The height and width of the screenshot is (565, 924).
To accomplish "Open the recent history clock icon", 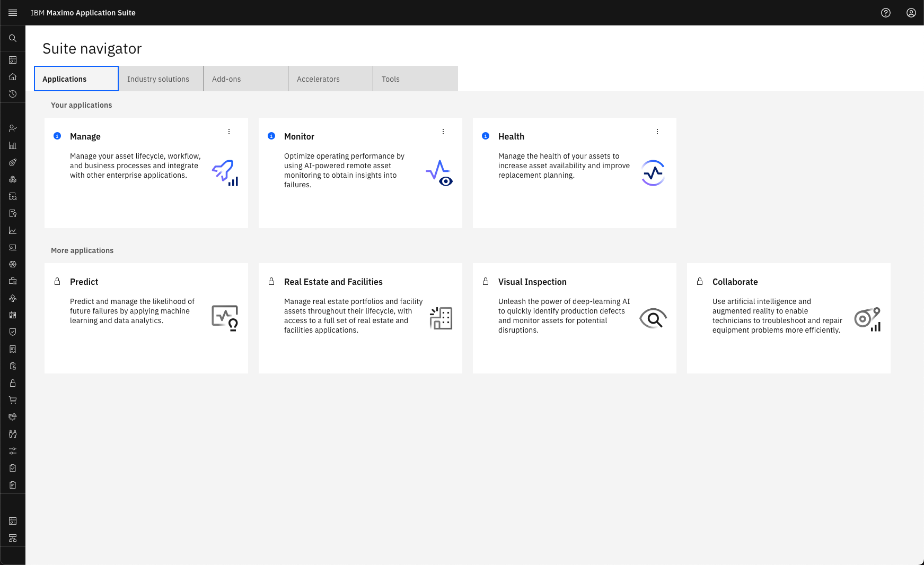I will 13,94.
